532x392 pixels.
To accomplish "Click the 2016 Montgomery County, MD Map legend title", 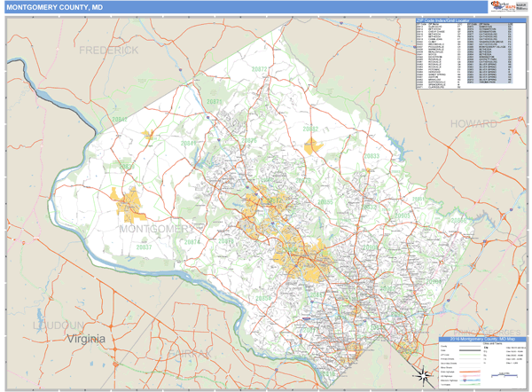I will pos(482,339).
